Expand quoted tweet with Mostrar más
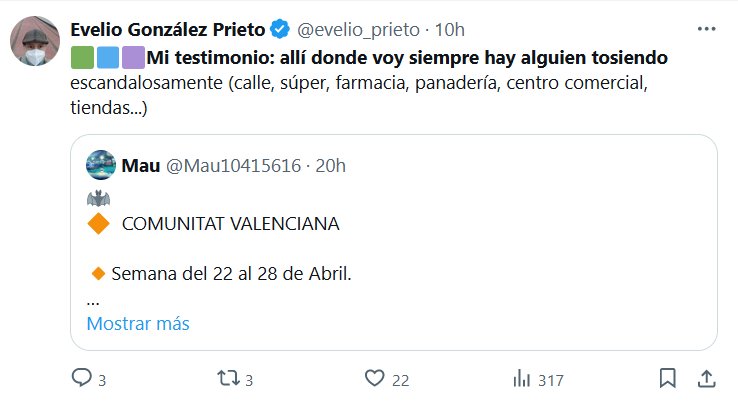 point(138,324)
